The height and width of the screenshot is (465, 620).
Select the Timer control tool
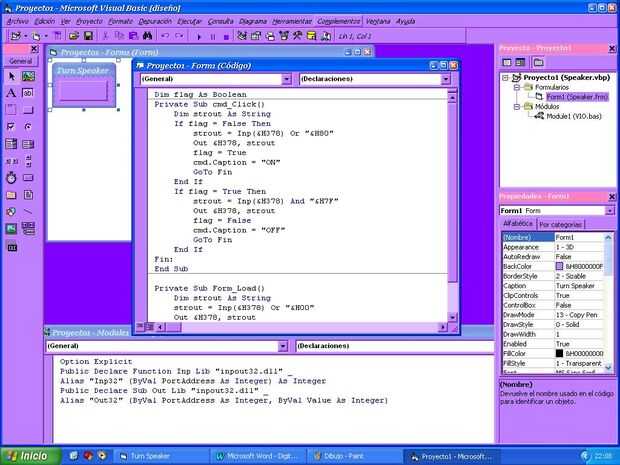click(11, 178)
